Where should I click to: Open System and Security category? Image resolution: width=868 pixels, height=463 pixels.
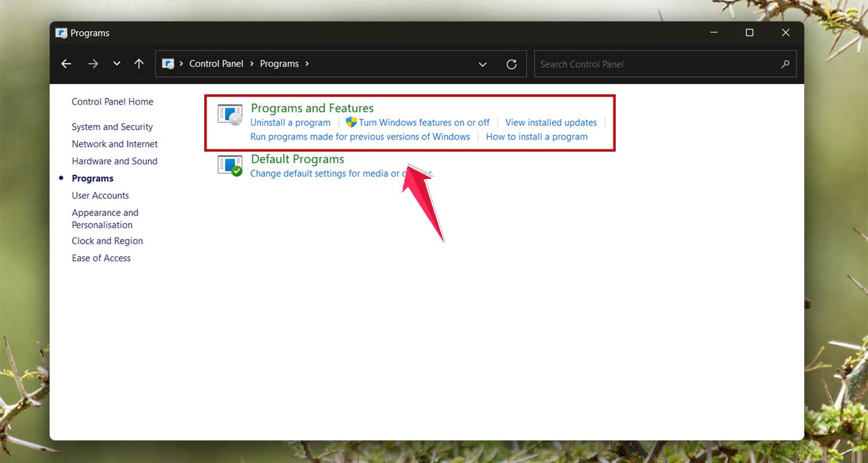112,127
